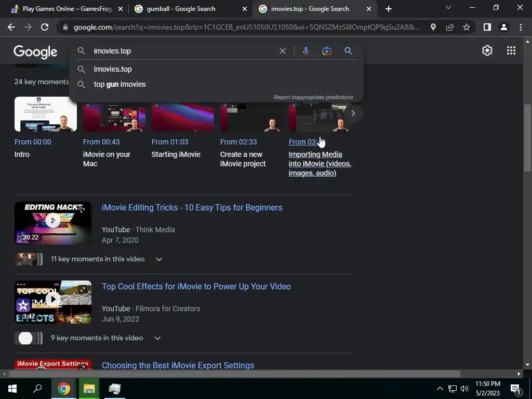Open File Explorer from taskbar

89,389
